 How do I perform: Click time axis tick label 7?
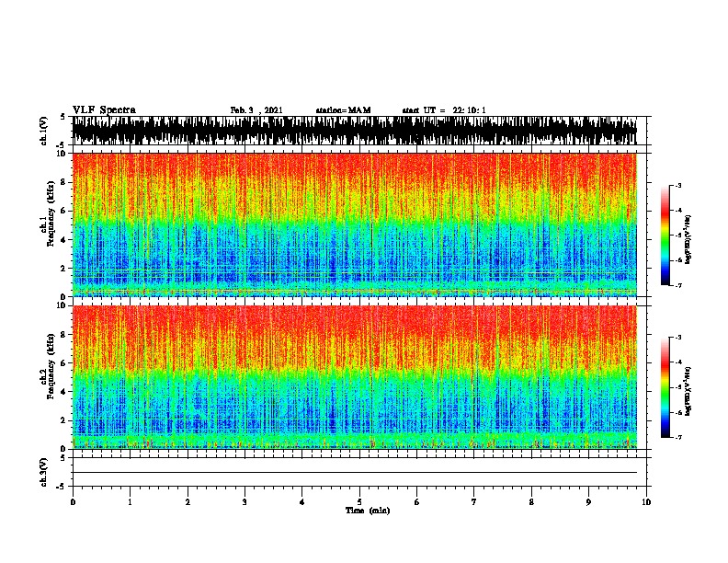(474, 502)
